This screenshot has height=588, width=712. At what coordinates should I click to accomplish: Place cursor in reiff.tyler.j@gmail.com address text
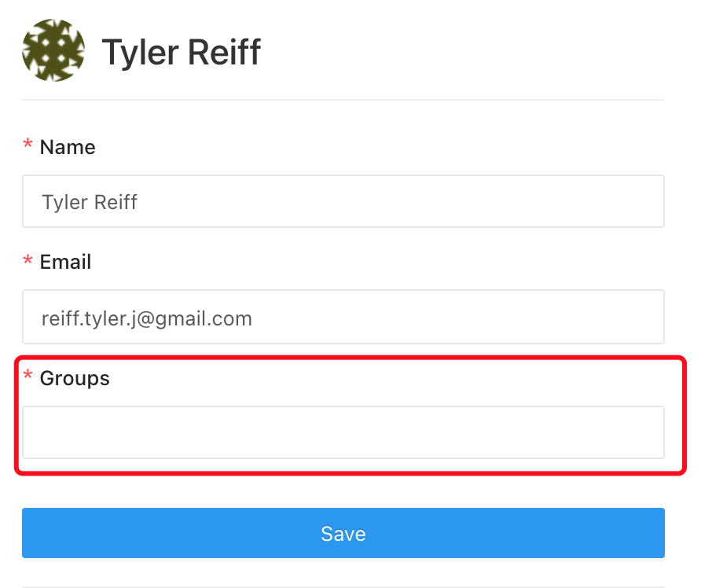point(147,318)
